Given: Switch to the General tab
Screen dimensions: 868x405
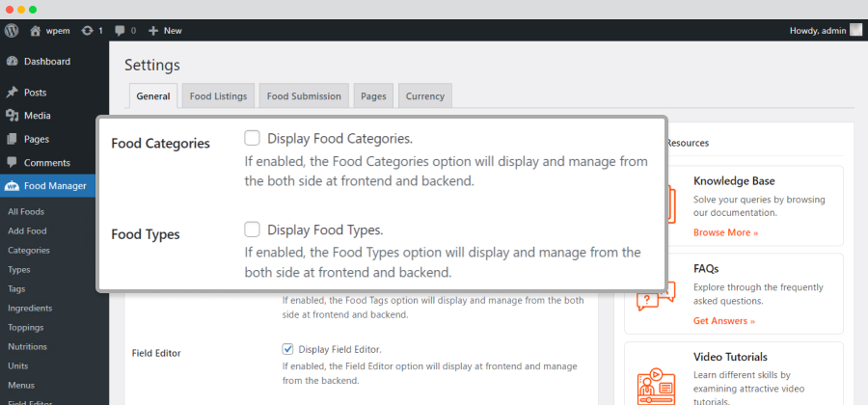Looking at the screenshot, I should tap(153, 95).
